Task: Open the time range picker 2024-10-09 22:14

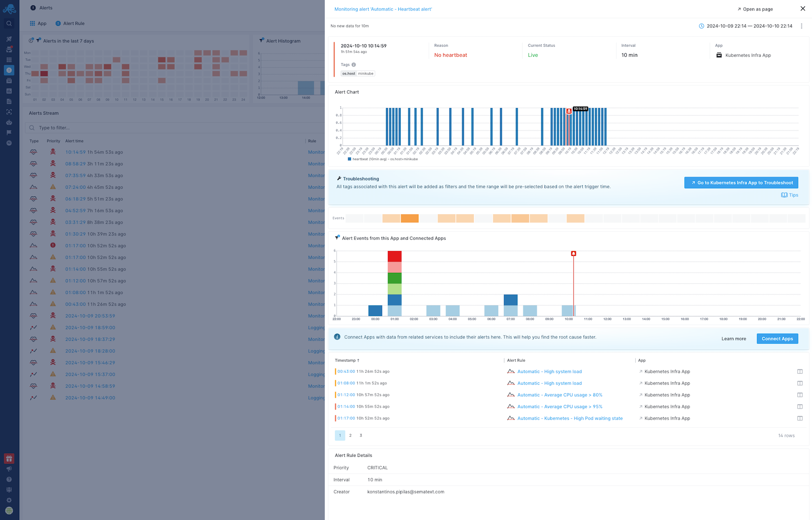Action: click(746, 26)
